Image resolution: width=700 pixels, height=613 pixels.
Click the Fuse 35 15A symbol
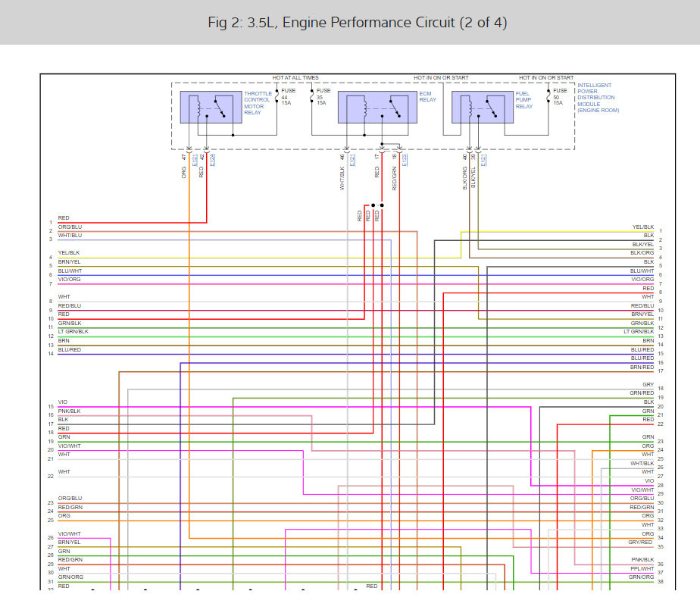312,96
